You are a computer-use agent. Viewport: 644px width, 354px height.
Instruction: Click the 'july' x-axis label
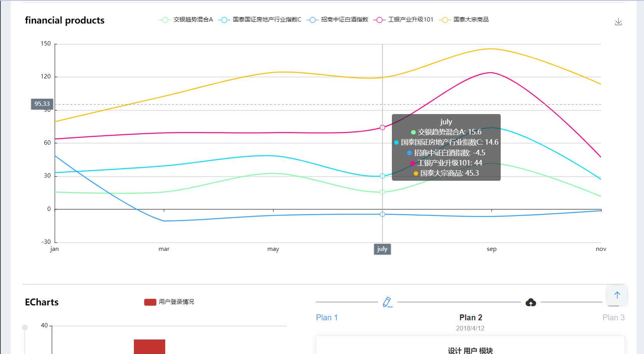point(382,249)
